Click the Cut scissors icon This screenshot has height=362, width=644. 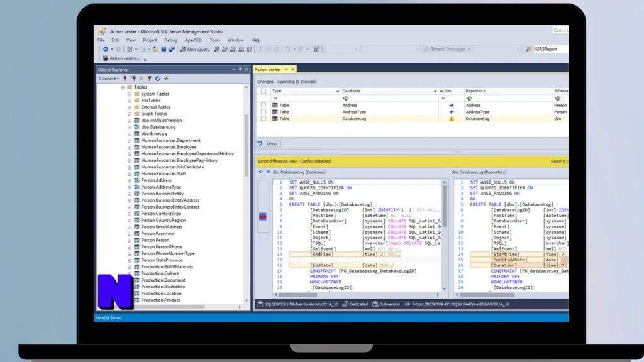pos(260,49)
